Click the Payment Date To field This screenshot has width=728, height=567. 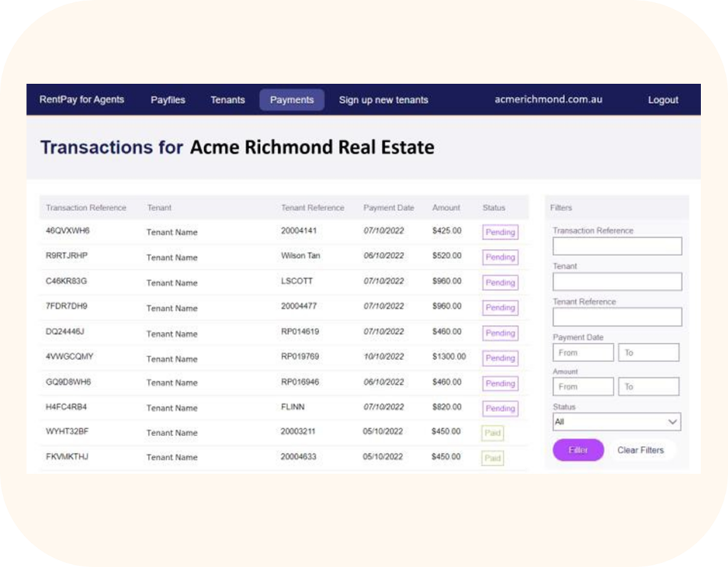click(x=648, y=353)
